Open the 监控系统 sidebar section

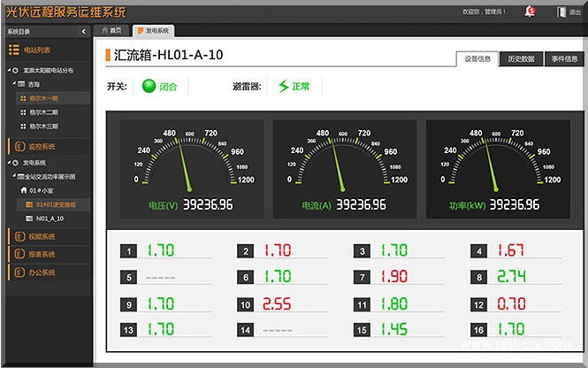pyautogui.click(x=42, y=147)
